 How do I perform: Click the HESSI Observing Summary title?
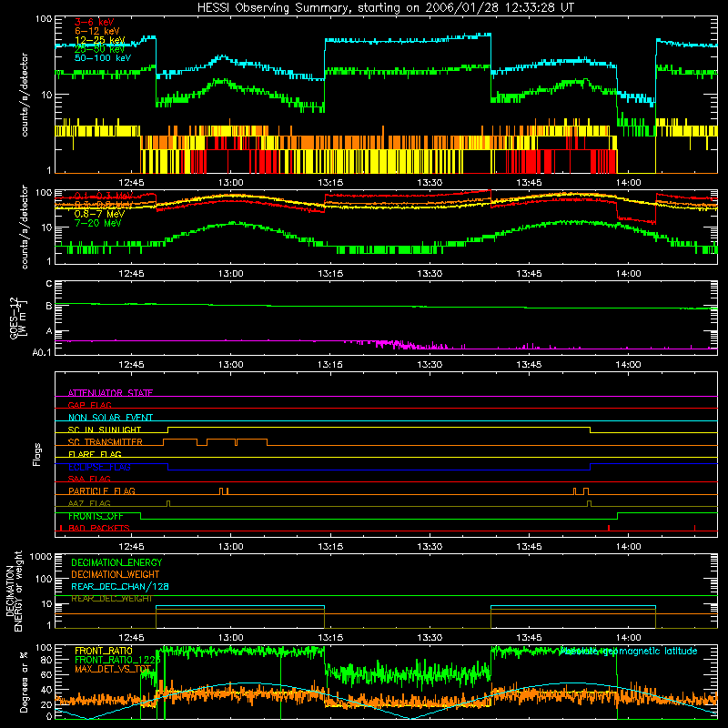385,8
